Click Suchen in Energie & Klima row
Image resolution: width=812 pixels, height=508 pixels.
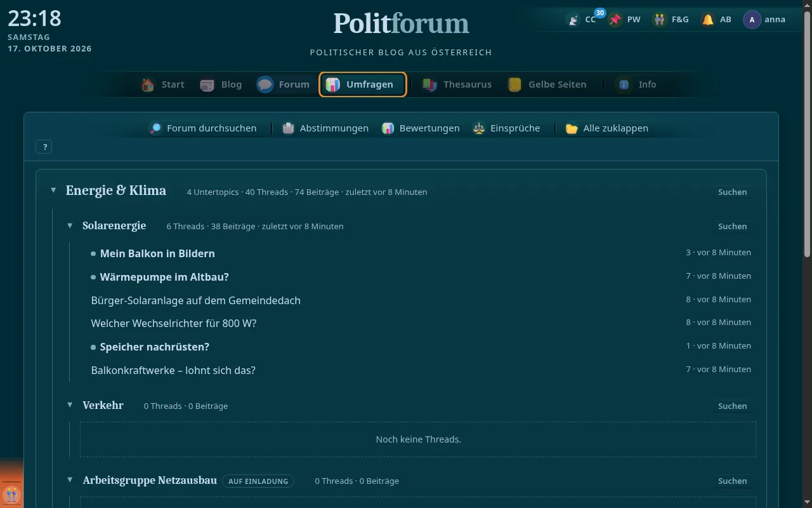733,192
